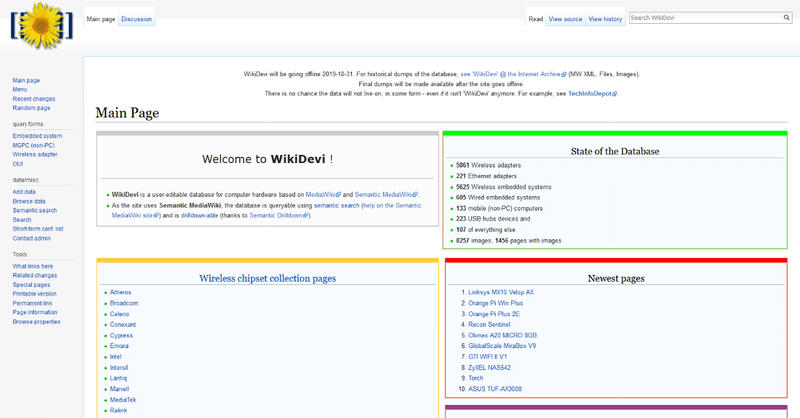Open the Broadcom chipset page
Screen dimensions: 800x418
click(x=124, y=303)
